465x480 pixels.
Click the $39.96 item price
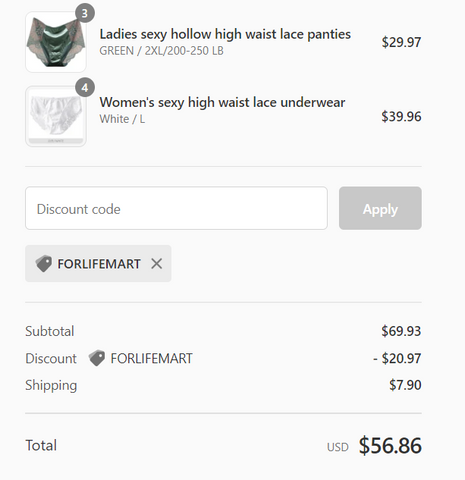pyautogui.click(x=401, y=116)
